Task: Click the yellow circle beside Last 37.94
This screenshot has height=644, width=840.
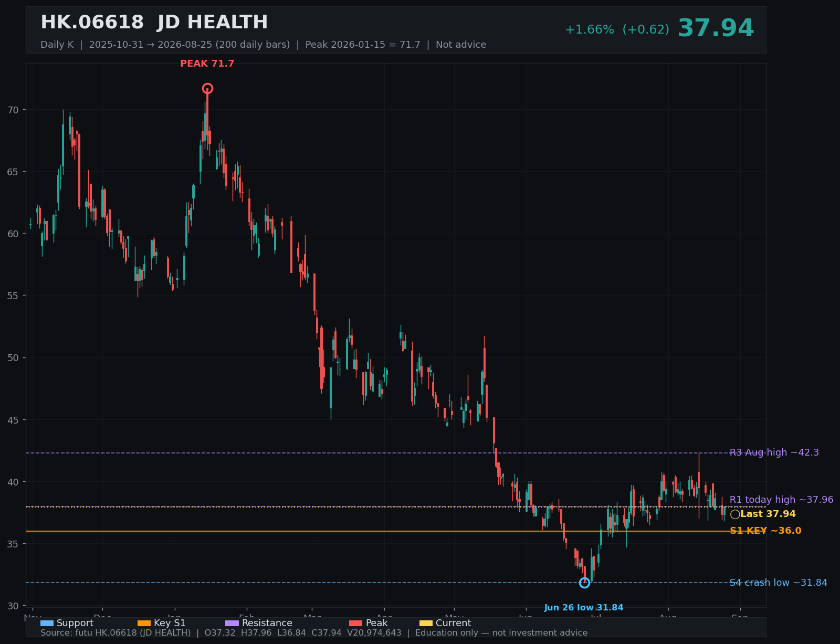Action: pyautogui.click(x=735, y=514)
